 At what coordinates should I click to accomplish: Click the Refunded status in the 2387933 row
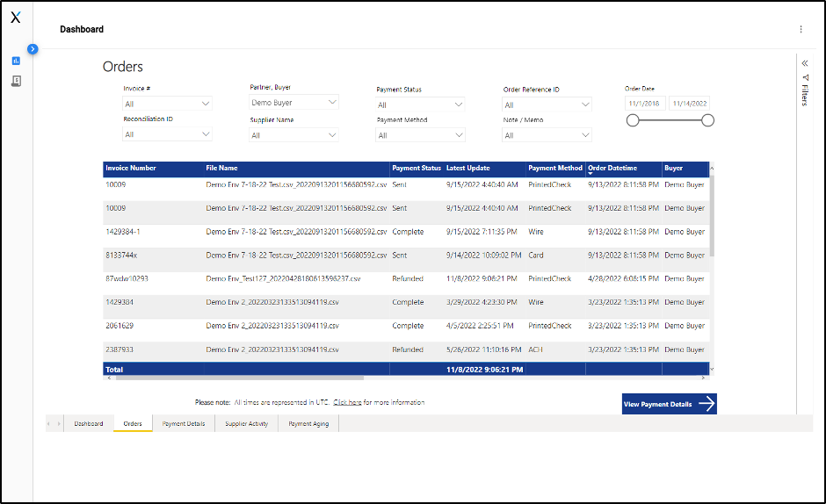pos(408,349)
